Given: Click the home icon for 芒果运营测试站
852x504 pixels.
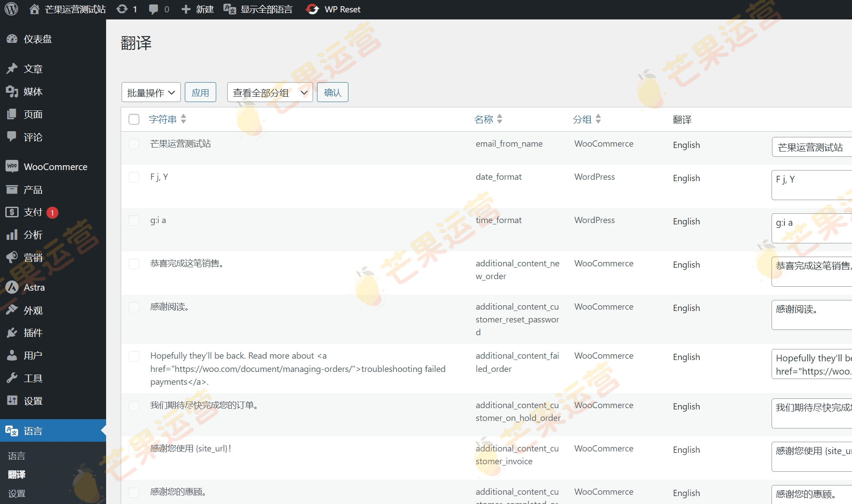Looking at the screenshot, I should coord(34,9).
